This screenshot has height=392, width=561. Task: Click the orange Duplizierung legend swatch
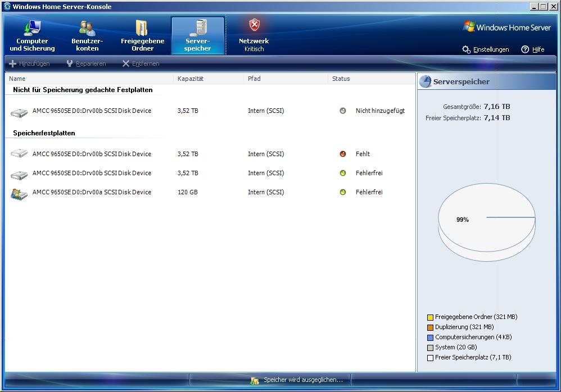431,327
